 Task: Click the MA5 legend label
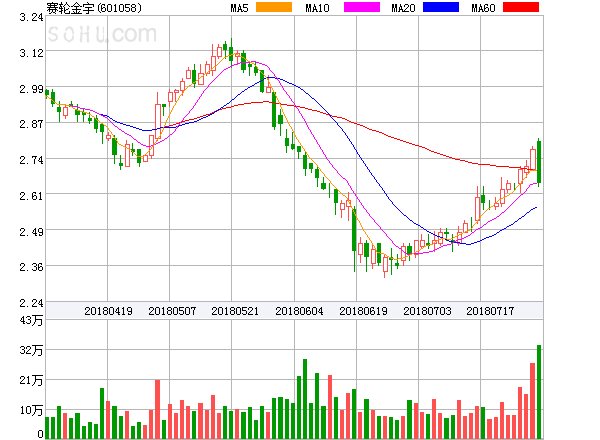click(240, 8)
